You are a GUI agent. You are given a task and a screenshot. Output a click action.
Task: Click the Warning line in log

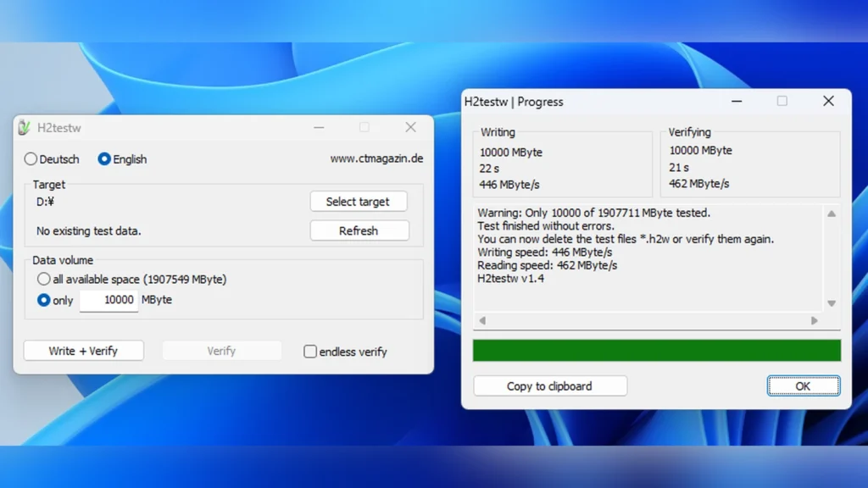(593, 213)
